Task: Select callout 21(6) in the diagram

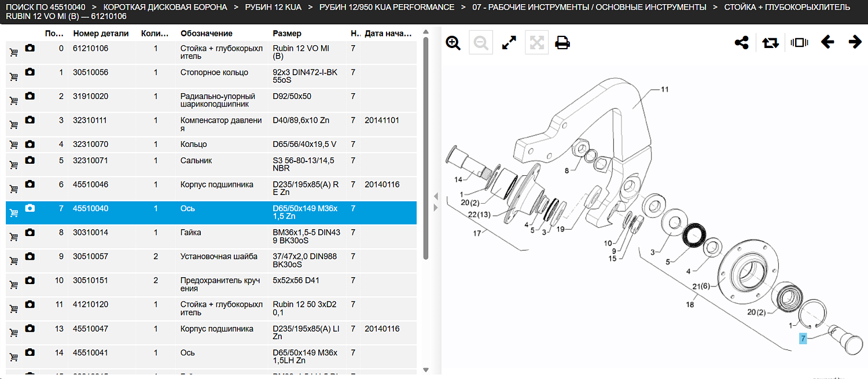Action: (701, 286)
